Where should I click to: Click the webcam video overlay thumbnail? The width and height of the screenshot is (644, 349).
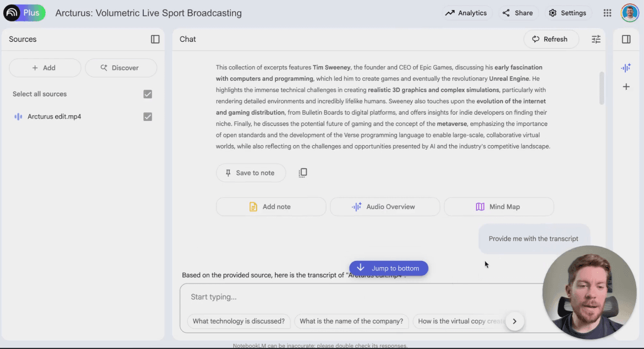pos(589,293)
